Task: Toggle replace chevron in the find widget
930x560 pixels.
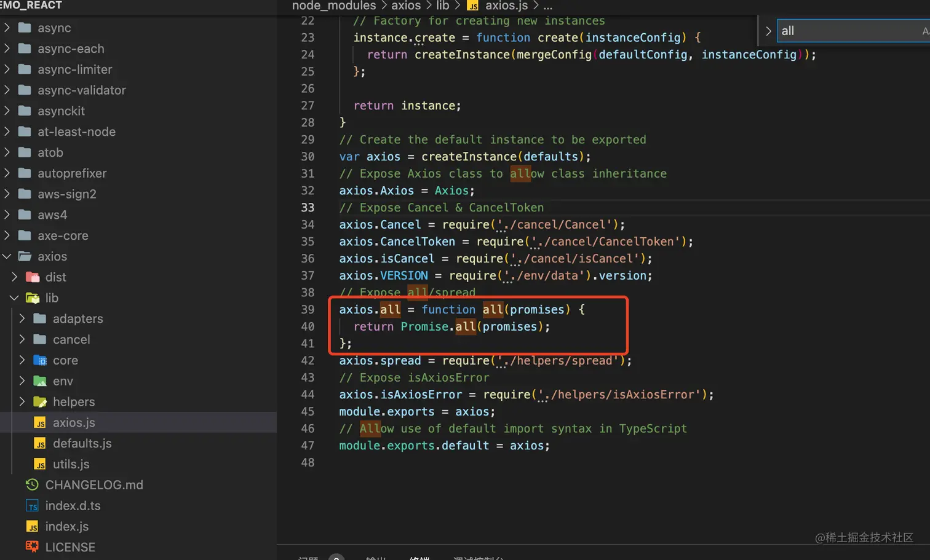Action: coord(768,31)
